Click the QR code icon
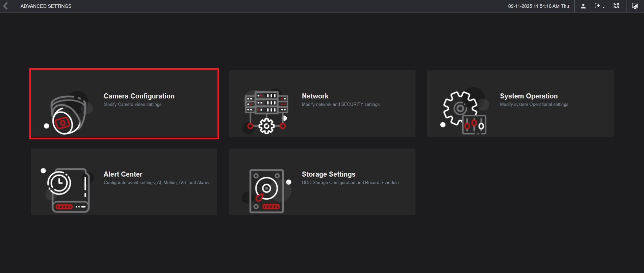Viewport: 644px width, 273px height. click(616, 6)
